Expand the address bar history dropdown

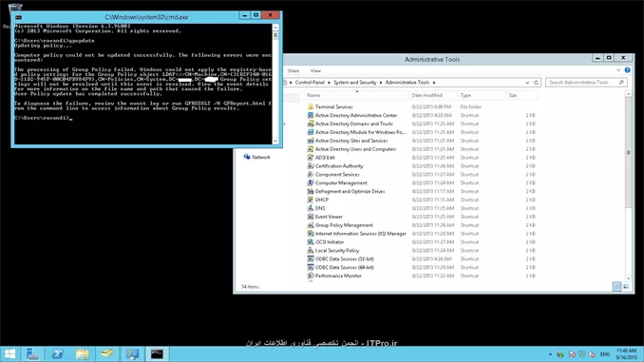[x=527, y=83]
